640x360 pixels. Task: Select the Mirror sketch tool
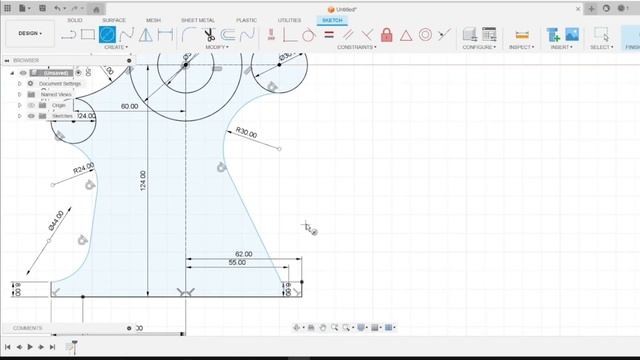(x=146, y=35)
